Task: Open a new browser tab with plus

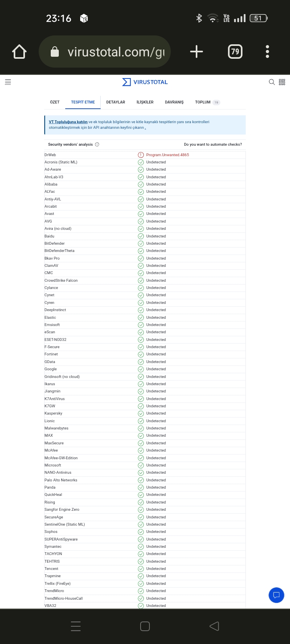Action: pos(197,52)
